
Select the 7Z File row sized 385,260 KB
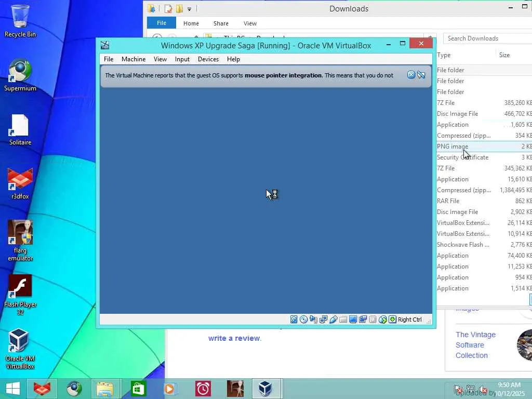tap(484, 102)
